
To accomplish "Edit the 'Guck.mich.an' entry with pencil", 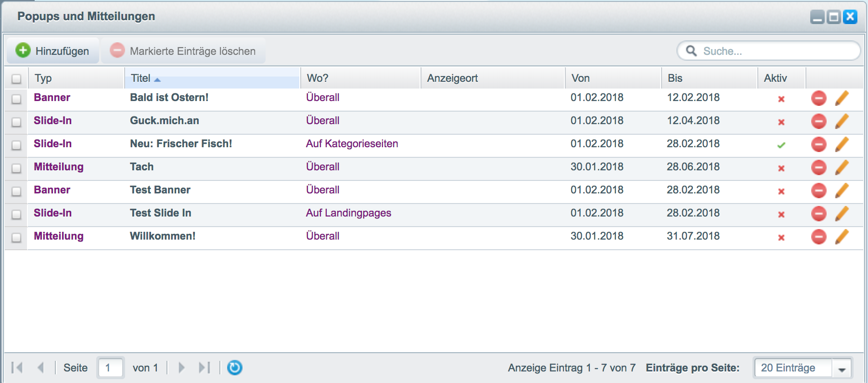I will pos(842,121).
